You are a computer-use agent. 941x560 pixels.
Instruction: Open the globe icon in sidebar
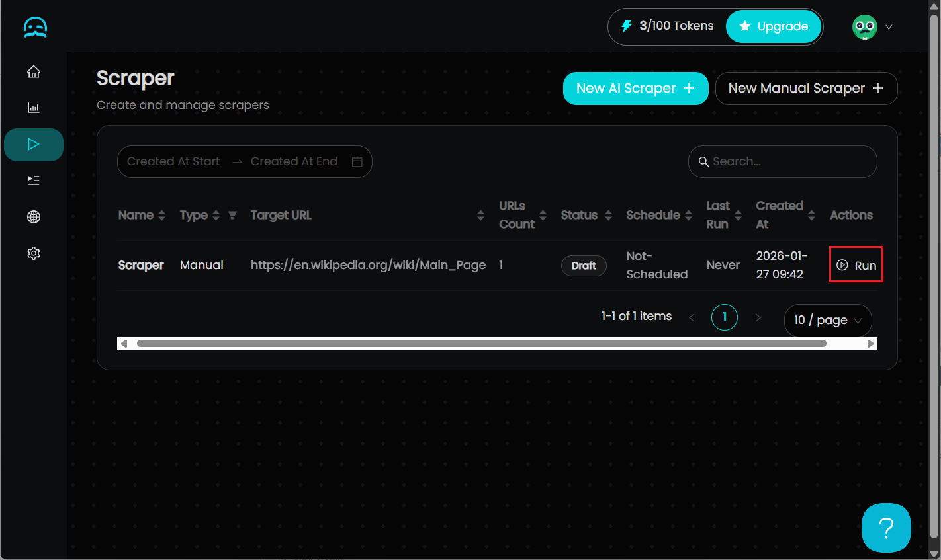pos(34,217)
